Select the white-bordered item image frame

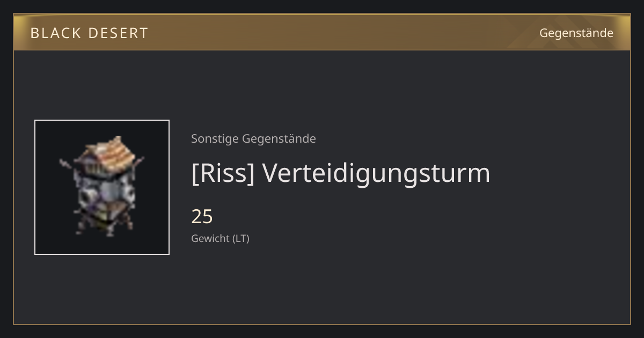[102, 187]
